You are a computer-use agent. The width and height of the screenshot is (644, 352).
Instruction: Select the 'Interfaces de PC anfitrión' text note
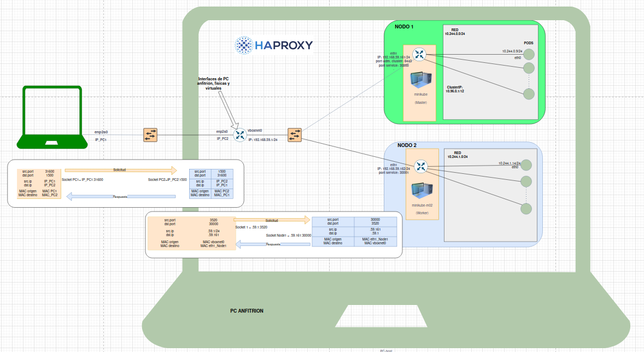pyautogui.click(x=213, y=83)
